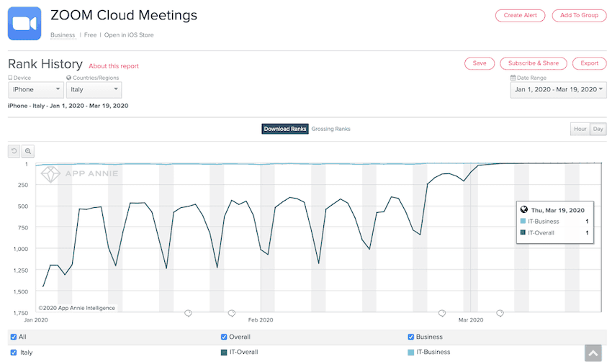Viewport: 612px width, 364px height.
Task: Click the IT-Business light blue color swatch
Action: (411, 352)
